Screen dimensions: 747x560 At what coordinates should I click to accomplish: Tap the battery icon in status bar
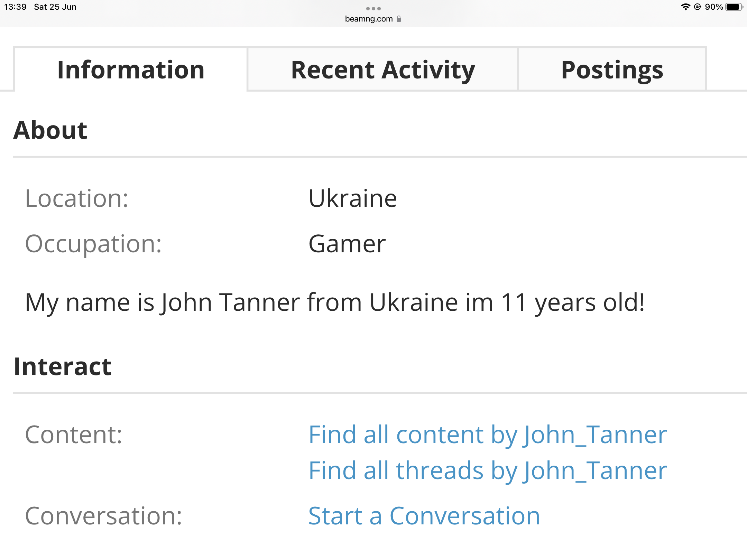(734, 7)
